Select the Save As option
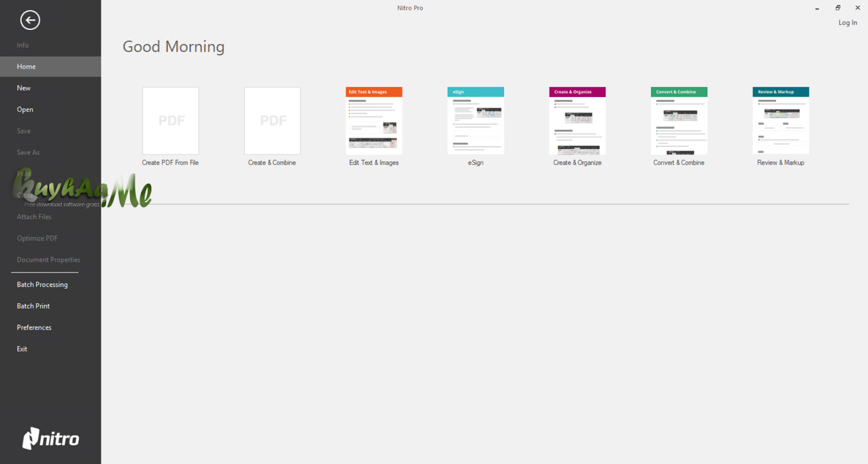868x464 pixels. 28,152
